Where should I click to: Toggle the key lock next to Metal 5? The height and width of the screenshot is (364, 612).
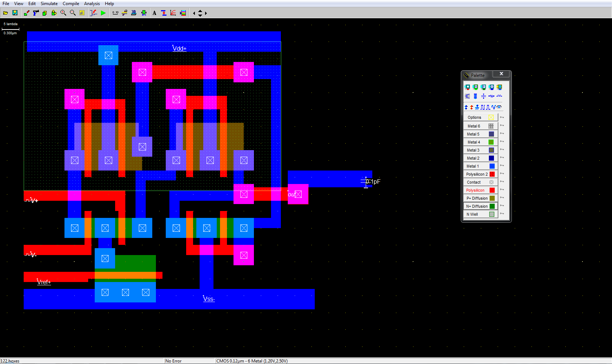(502, 133)
